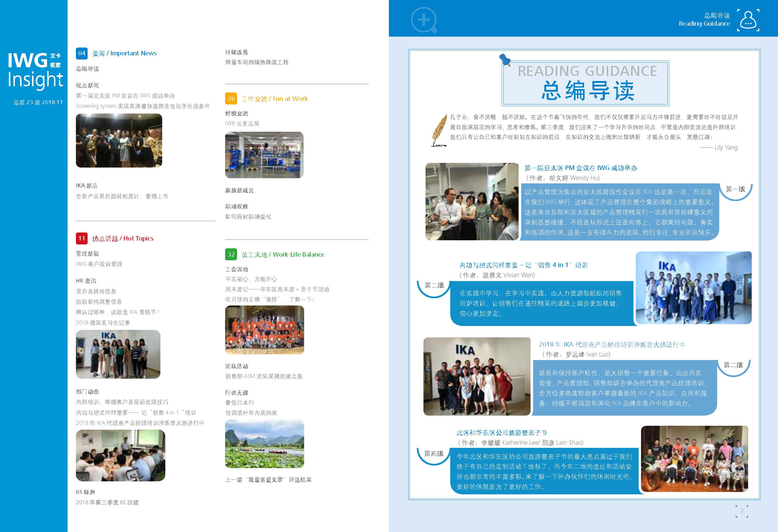Open the orange T-shirt group photo
778x532 pixels.
264,330
